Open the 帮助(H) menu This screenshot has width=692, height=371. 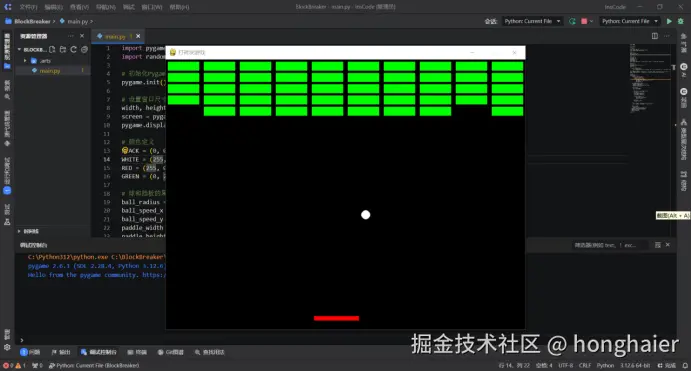coord(180,7)
